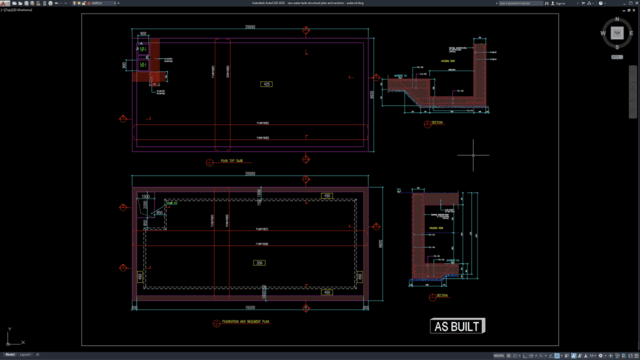Viewport: 640px width, 360px height.
Task: Toggle object snap tracking in status bar
Action: point(551,356)
